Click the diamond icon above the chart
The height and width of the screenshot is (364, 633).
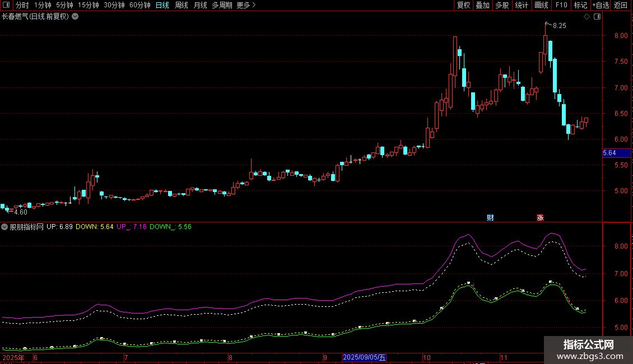[x=587, y=17]
